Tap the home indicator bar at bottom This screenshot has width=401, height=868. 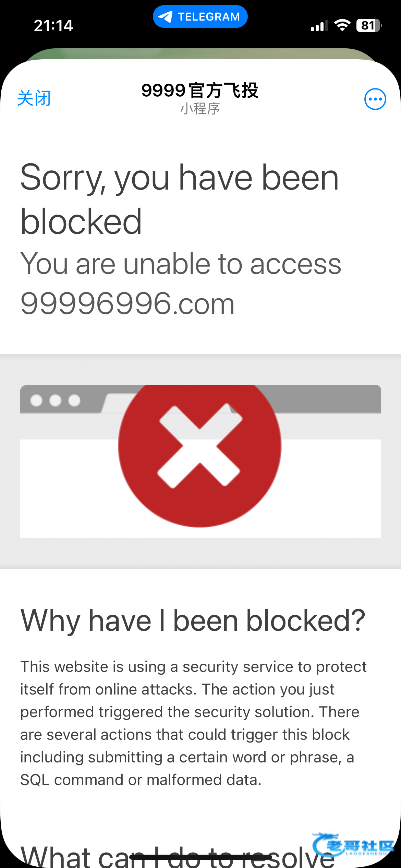tap(200, 857)
